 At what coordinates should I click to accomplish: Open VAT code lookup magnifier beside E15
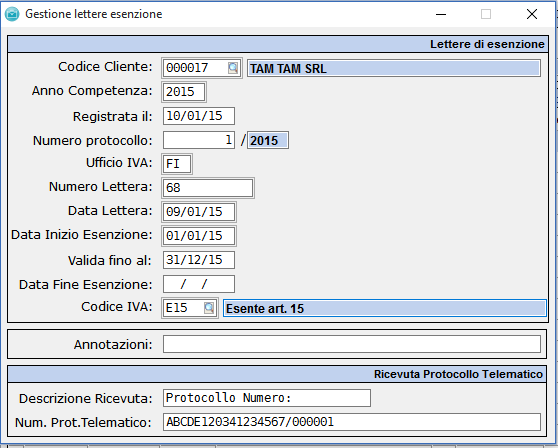coord(209,307)
